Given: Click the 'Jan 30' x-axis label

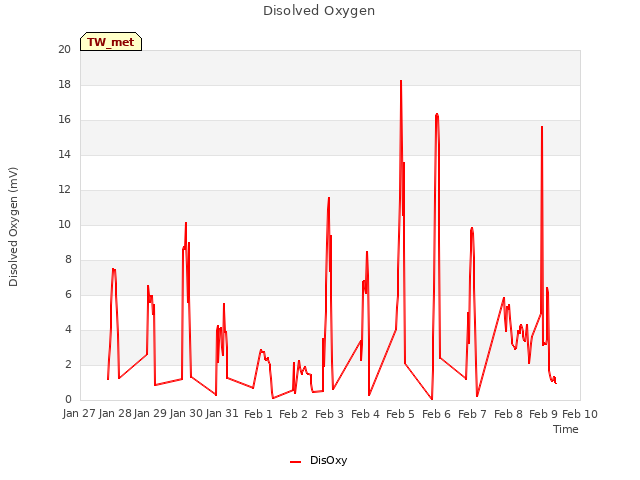Looking at the screenshot, I should coord(186,414).
